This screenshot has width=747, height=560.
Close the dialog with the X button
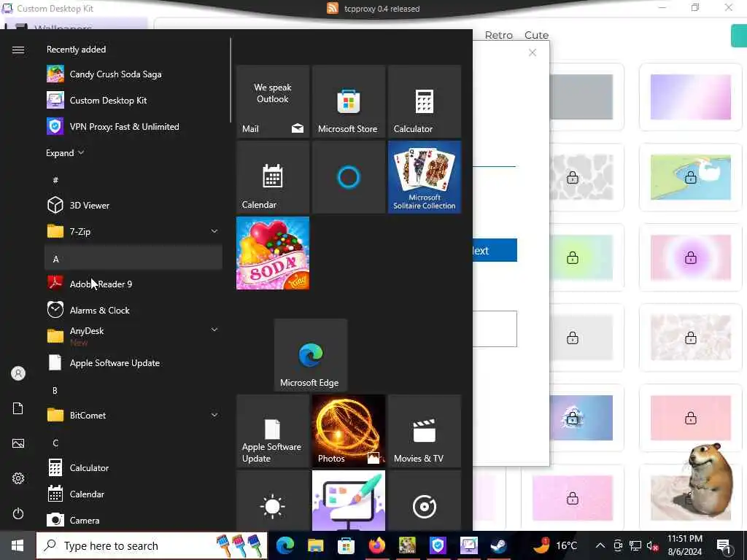click(533, 52)
